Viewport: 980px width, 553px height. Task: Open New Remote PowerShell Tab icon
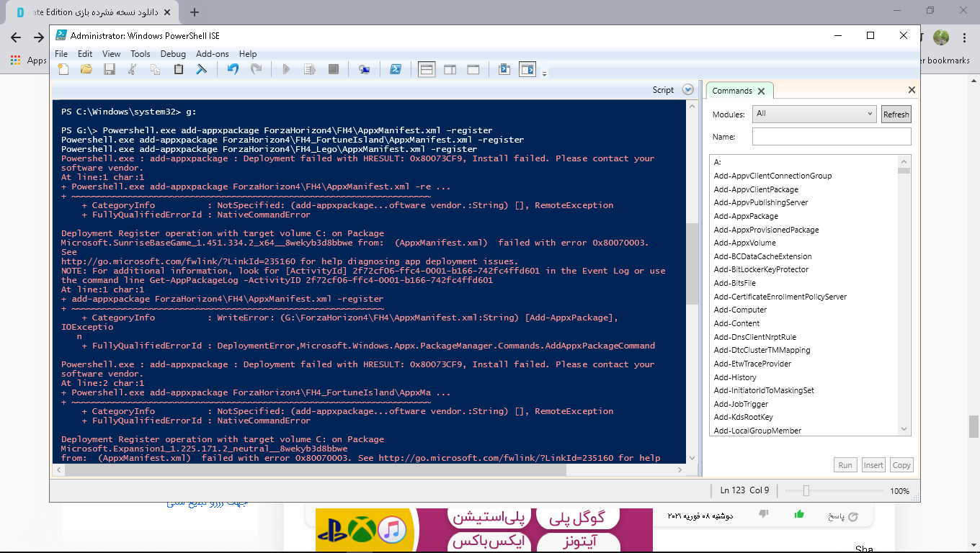pyautogui.click(x=365, y=70)
